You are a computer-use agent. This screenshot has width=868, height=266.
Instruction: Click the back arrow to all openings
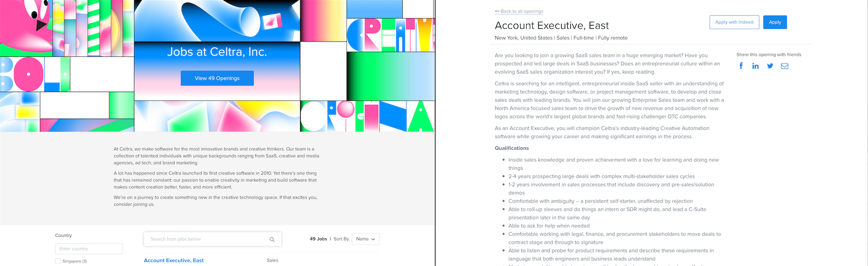coord(497,11)
